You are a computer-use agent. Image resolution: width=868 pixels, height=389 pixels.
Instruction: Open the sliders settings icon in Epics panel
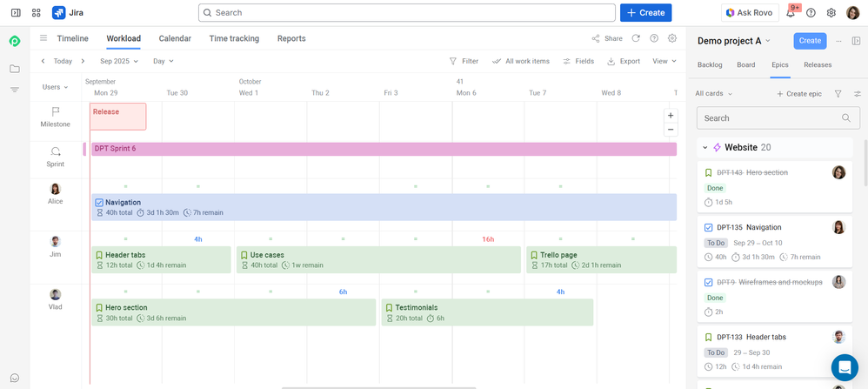tap(858, 94)
